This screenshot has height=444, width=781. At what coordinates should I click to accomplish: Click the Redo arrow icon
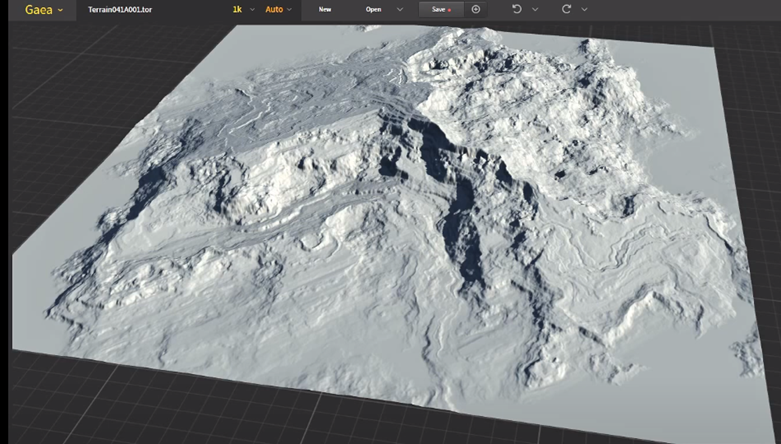[566, 9]
